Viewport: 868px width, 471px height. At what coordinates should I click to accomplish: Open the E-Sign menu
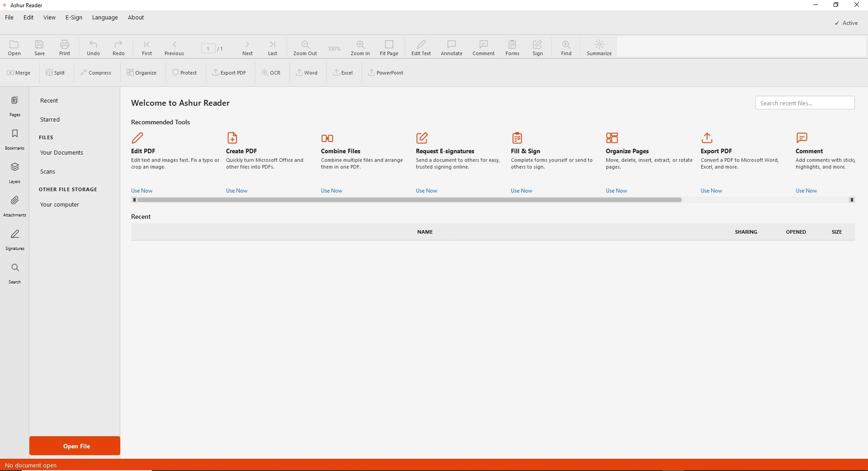[74, 18]
